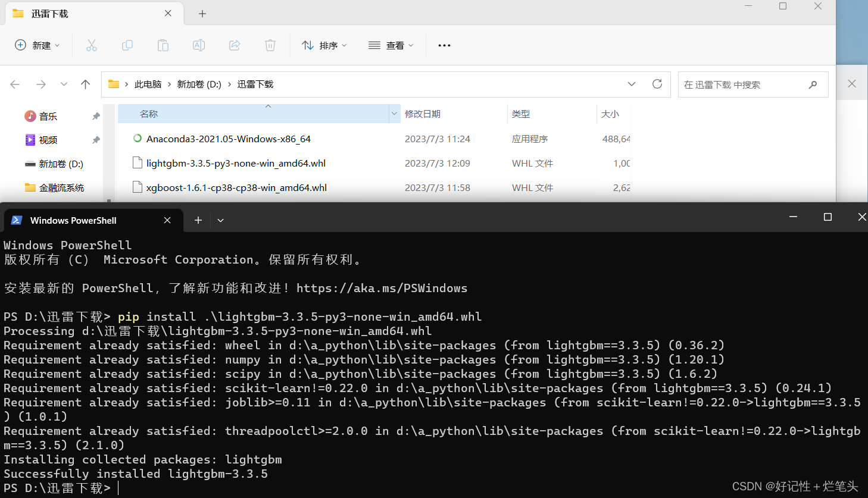Click the Copy icon in Explorer toolbar
The width and height of the screenshot is (868, 498).
pyautogui.click(x=127, y=45)
